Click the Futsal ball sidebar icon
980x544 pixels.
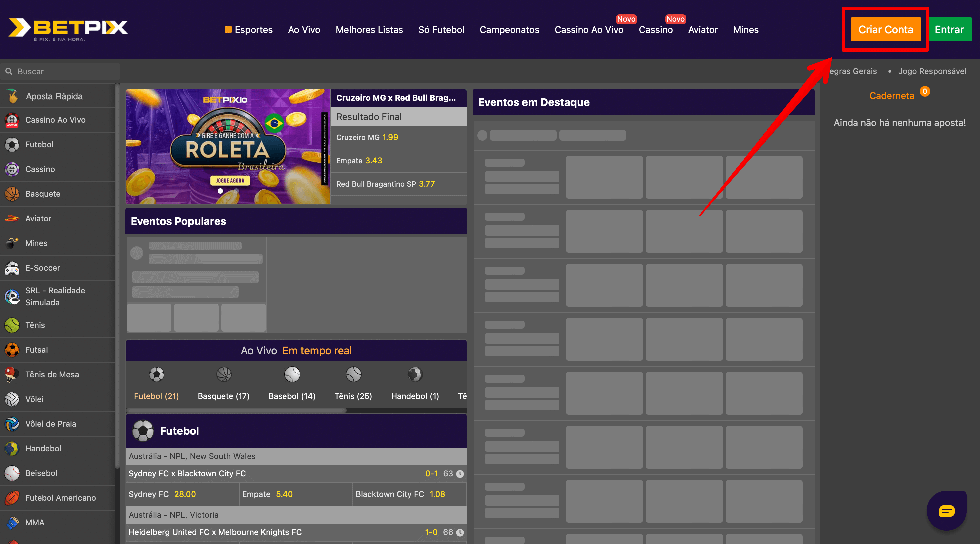[x=12, y=350]
